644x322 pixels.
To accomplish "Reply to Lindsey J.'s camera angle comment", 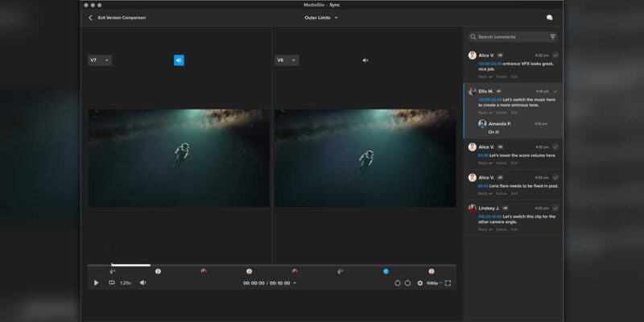I will pyautogui.click(x=485, y=229).
